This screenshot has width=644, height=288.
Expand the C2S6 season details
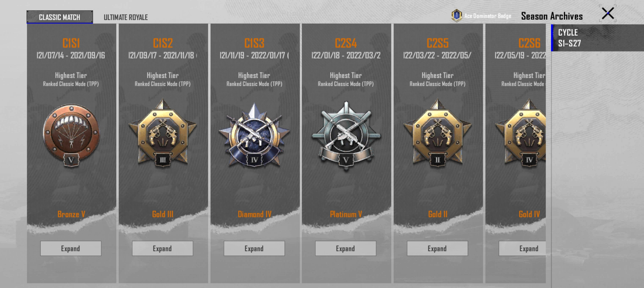click(x=522, y=249)
